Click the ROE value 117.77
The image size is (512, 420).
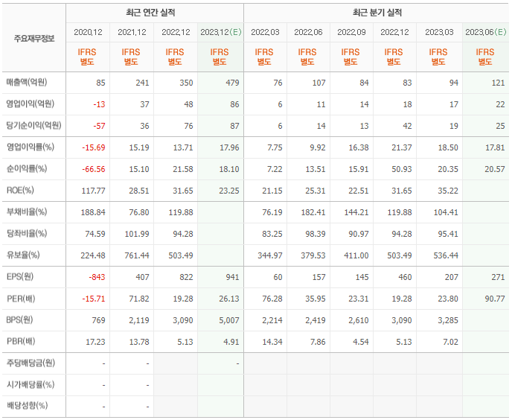pyautogui.click(x=93, y=191)
